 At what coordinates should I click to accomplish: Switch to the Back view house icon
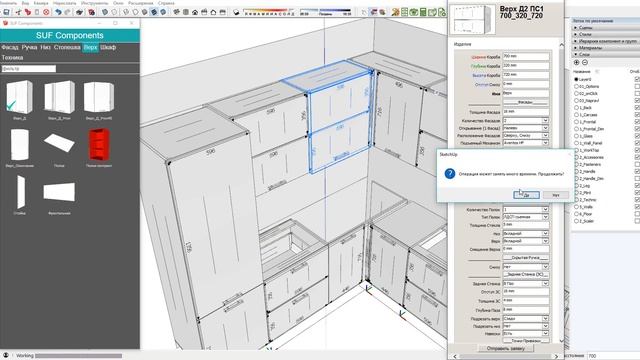click(x=213, y=12)
